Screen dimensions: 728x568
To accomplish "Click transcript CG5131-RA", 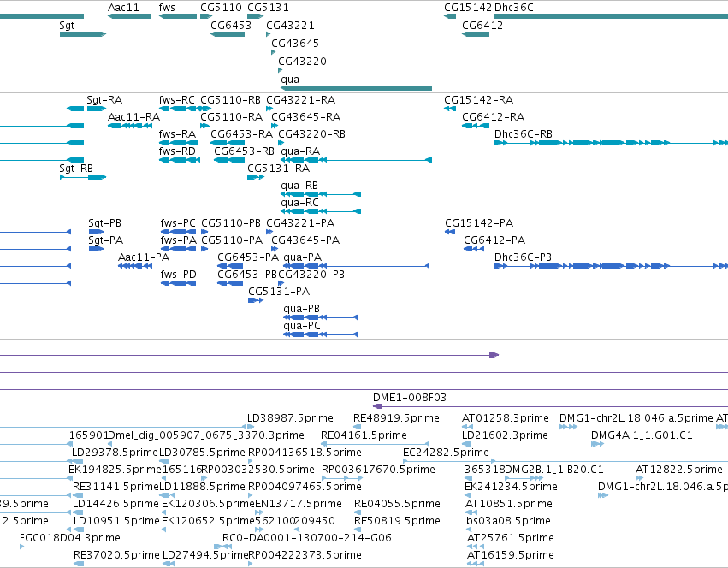I will [256, 177].
